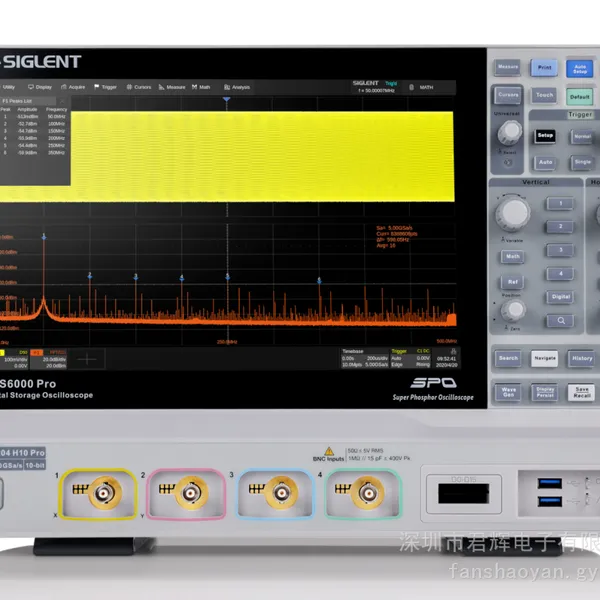Click the magnifier zoom button under Digital
Viewport: 600px width, 600px height.
(x=561, y=320)
